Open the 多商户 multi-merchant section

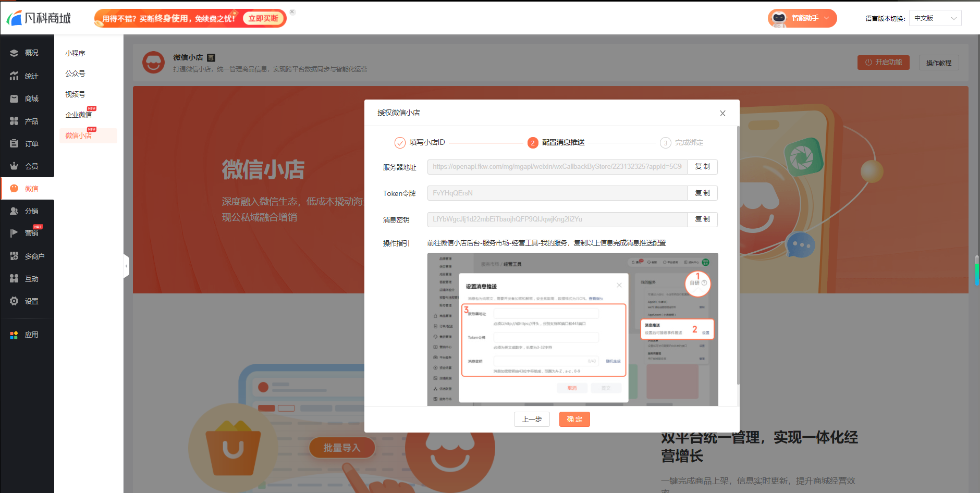point(27,256)
